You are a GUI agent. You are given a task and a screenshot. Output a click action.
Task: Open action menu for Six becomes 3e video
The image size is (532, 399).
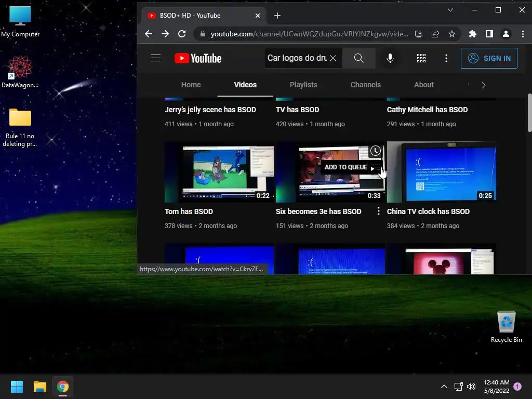[x=379, y=211]
